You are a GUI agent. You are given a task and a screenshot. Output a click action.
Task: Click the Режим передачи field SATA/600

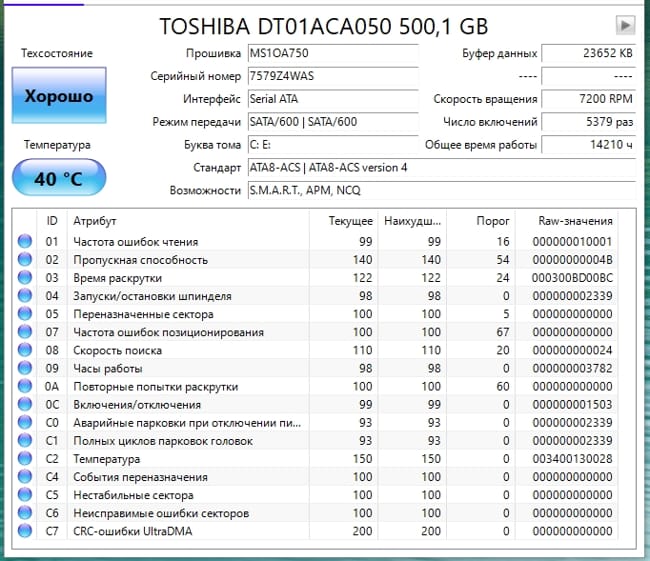(x=333, y=121)
